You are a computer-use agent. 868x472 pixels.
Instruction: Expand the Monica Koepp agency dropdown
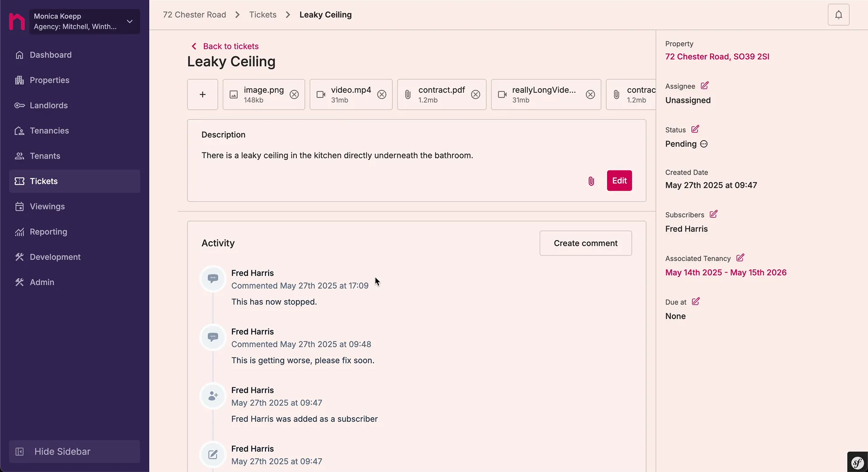click(130, 21)
